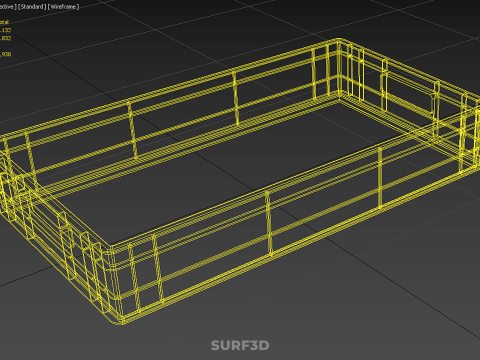This screenshot has width=480, height=360.
Task: Open the [Wireframe] shading label menu
Action: [x=63, y=7]
